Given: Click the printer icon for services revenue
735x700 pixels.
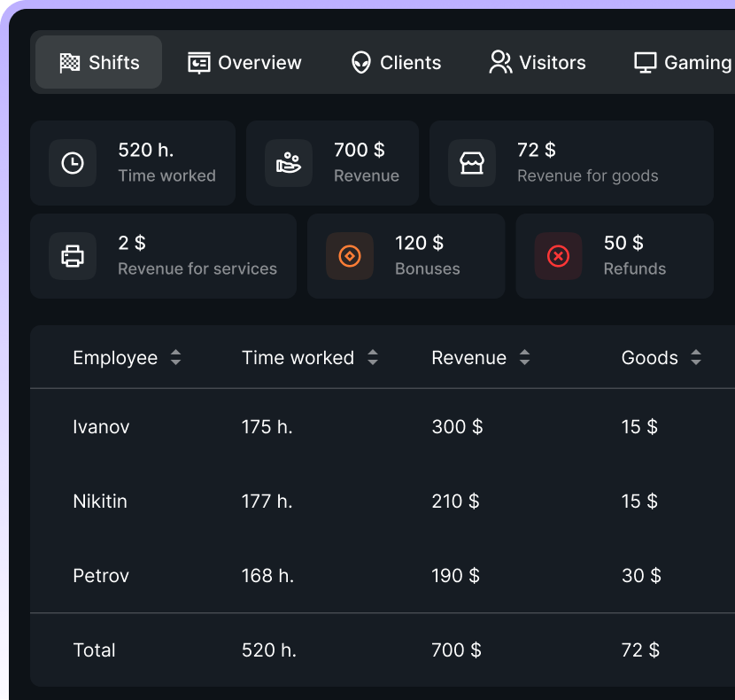Looking at the screenshot, I should click(73, 256).
